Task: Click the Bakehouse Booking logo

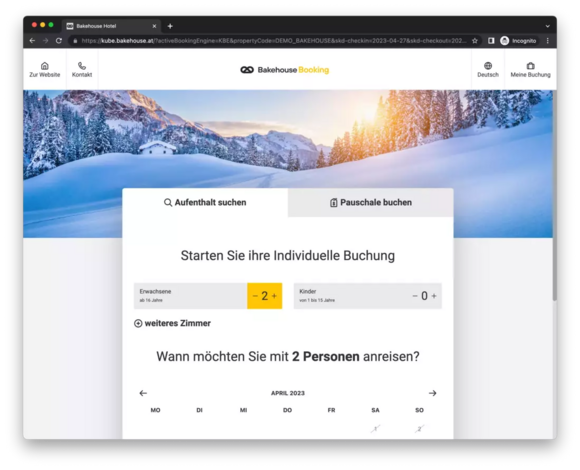Action: pyautogui.click(x=284, y=70)
